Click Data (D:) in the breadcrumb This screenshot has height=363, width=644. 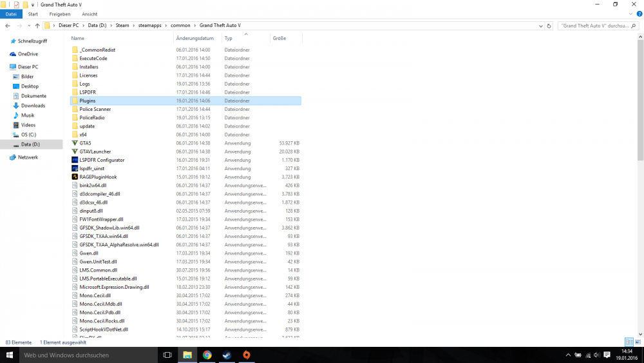pyautogui.click(x=97, y=26)
